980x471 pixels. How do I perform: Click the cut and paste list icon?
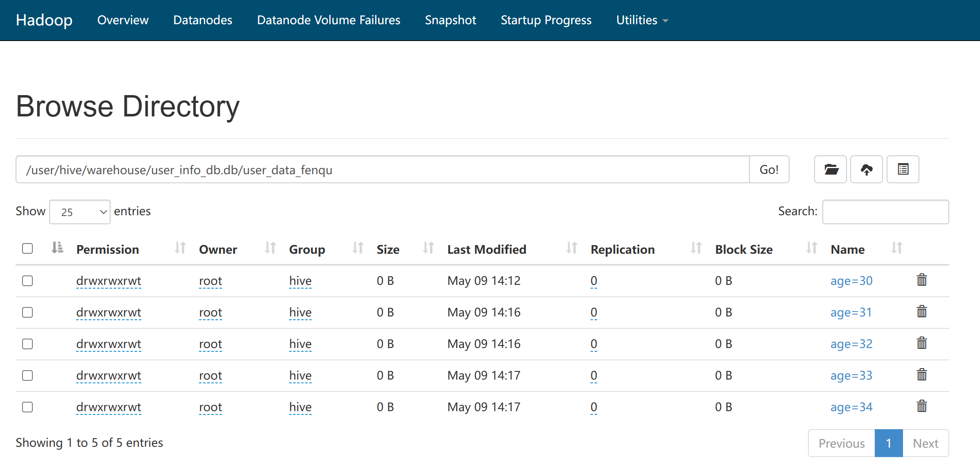pyautogui.click(x=903, y=169)
